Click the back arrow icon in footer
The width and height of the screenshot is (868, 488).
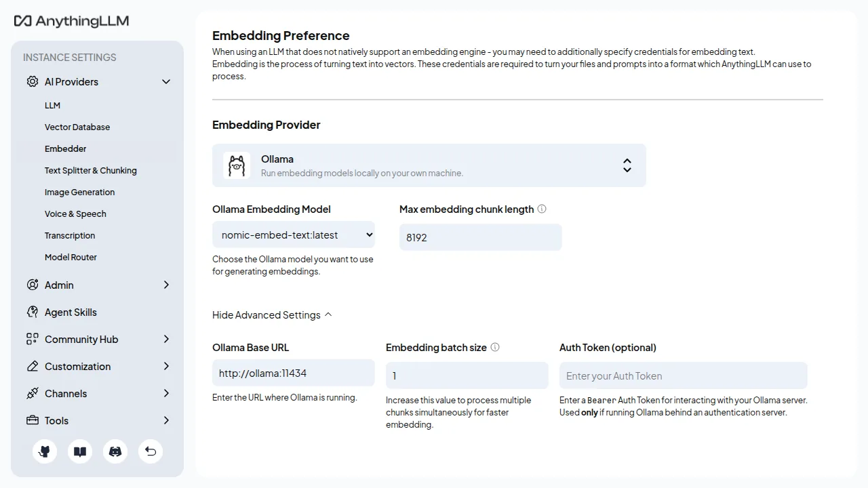click(x=151, y=451)
